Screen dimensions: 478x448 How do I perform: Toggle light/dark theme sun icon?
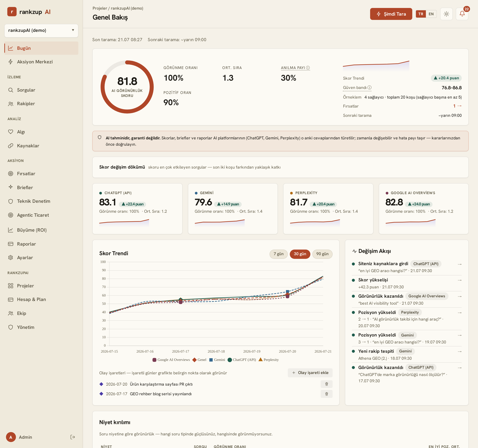(x=446, y=14)
